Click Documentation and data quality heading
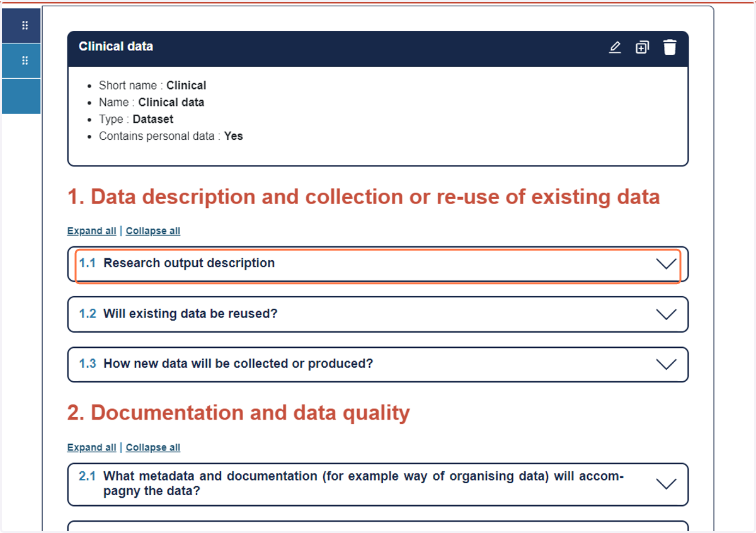The image size is (756, 533). (239, 413)
